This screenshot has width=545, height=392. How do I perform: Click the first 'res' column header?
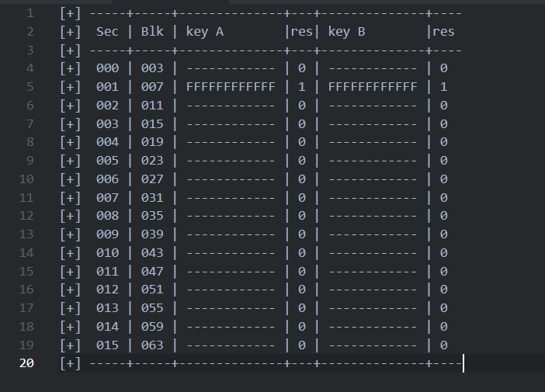pyautogui.click(x=301, y=32)
